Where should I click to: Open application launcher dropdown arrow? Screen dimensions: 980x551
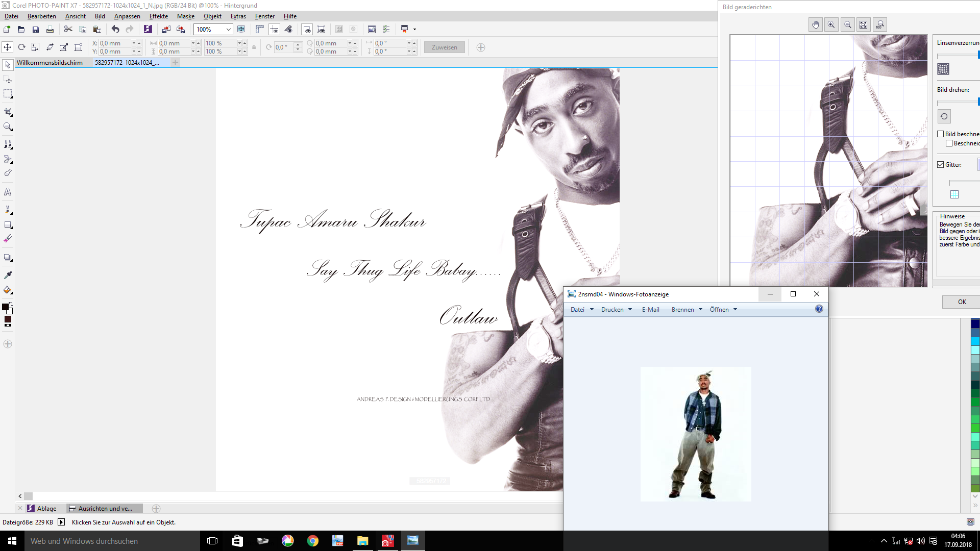[x=414, y=29]
